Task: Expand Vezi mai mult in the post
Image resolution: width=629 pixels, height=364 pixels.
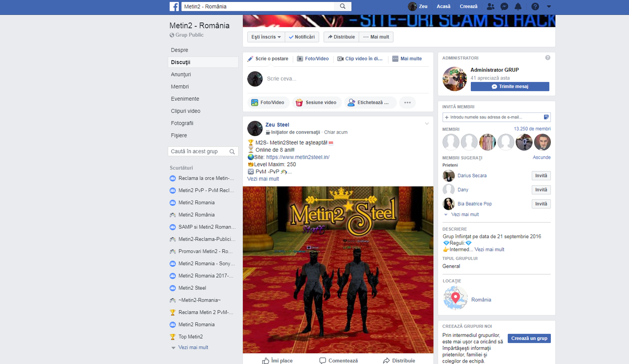Action: 263,179
